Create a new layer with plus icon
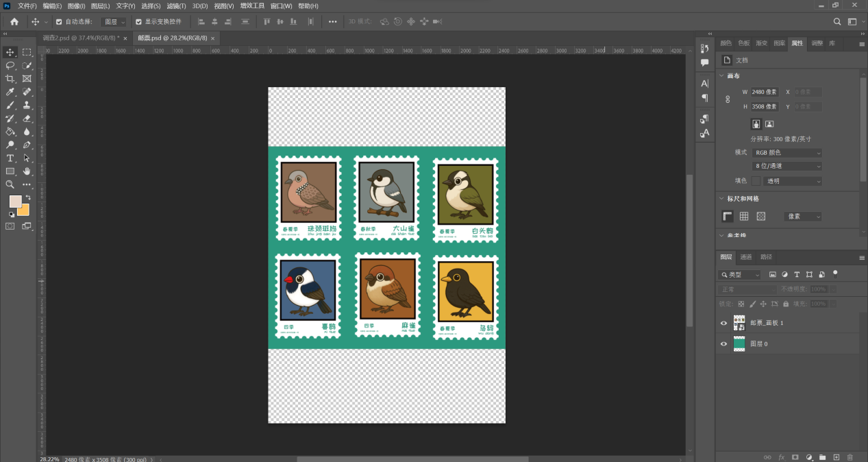Screen dimensions: 868x462 pyautogui.click(x=836, y=457)
